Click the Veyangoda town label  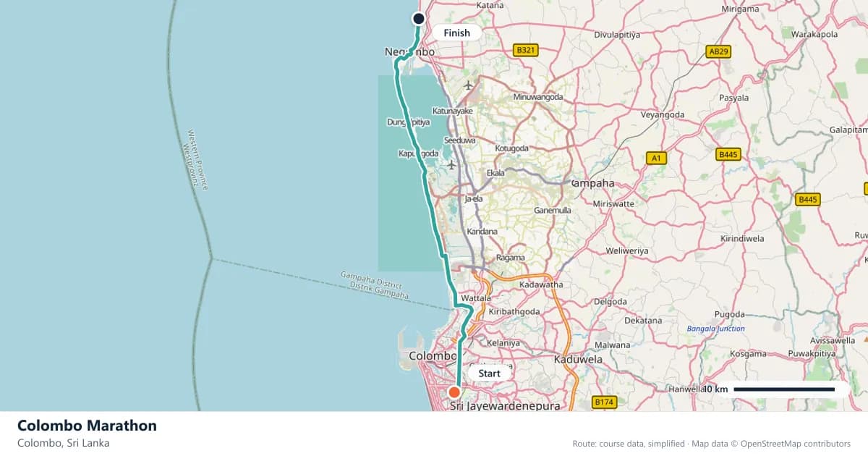663,114
